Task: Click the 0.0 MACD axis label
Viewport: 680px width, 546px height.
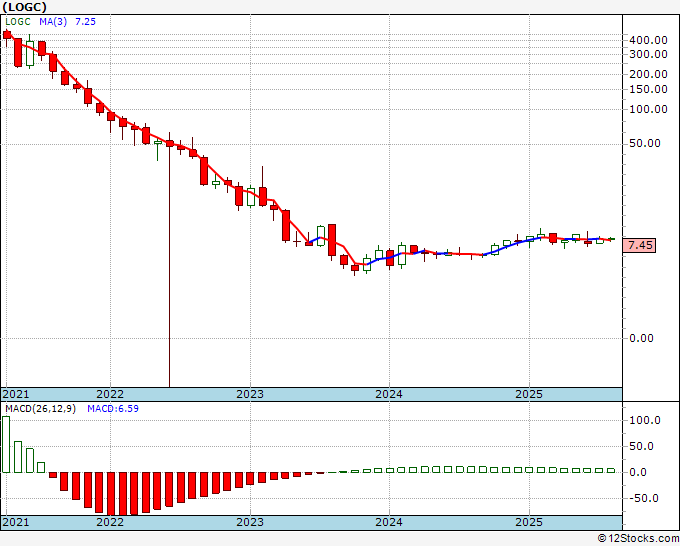Action: pos(638,472)
